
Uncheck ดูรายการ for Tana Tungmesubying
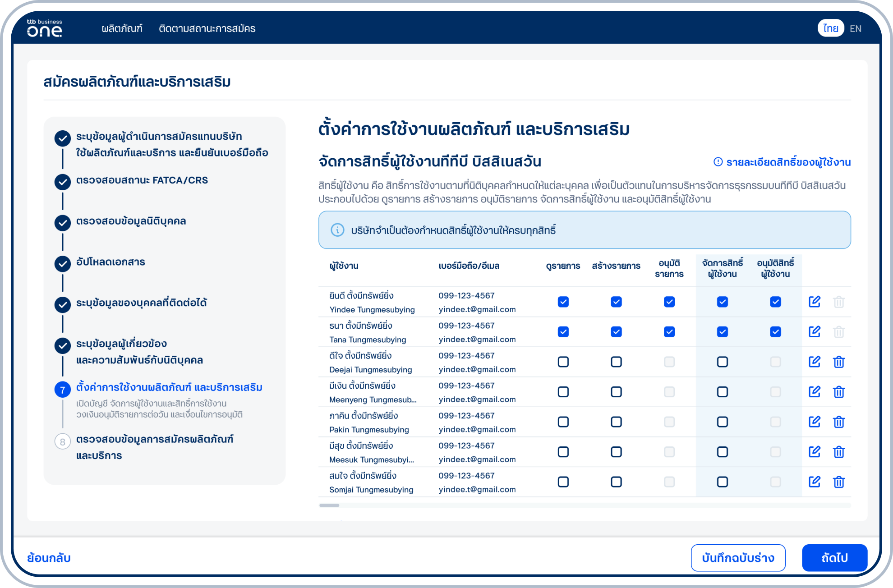click(563, 332)
